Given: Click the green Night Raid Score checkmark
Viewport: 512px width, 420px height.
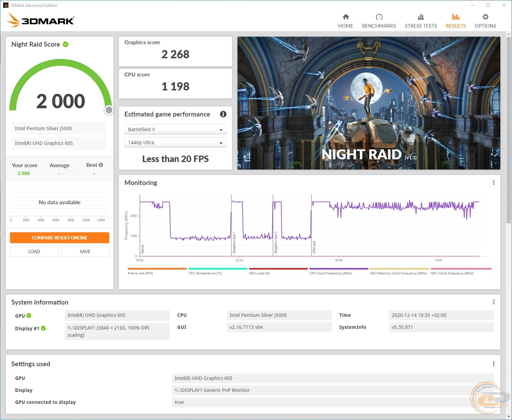Looking at the screenshot, I should tap(66, 44).
